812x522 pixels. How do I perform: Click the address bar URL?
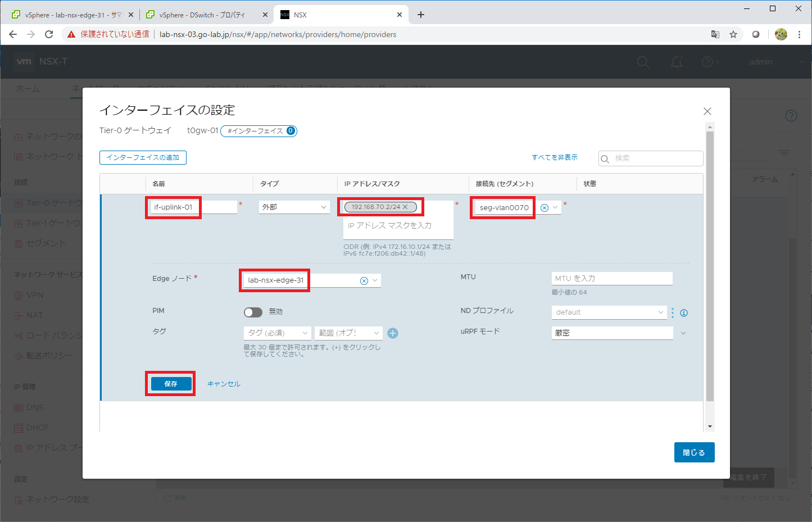(278, 34)
